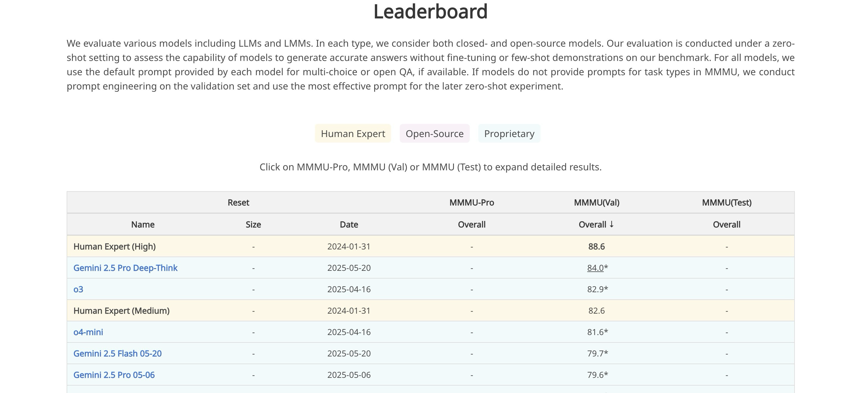Open the Gemini 2.5 Flash 05-20 link
Screen dimensions: 868x393
pyautogui.click(x=117, y=353)
